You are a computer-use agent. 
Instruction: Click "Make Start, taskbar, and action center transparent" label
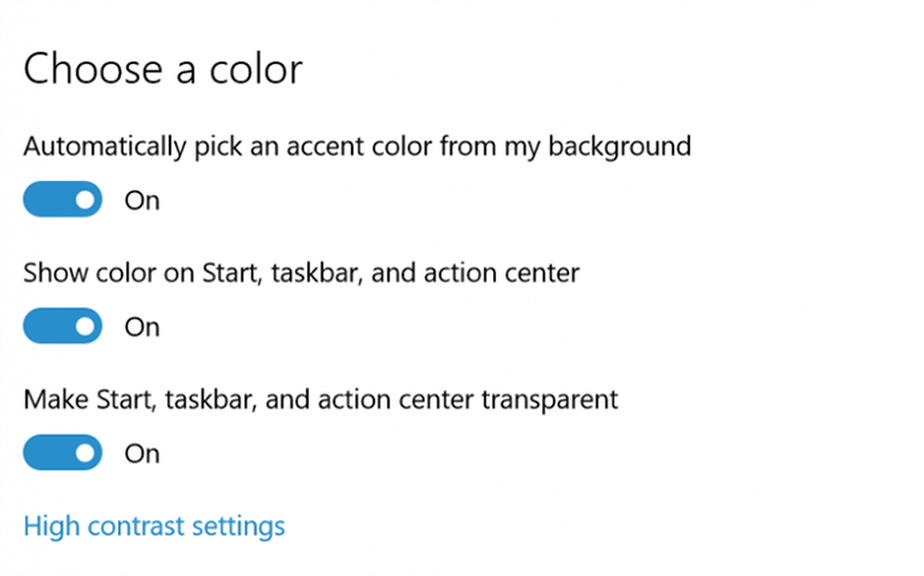[320, 399]
